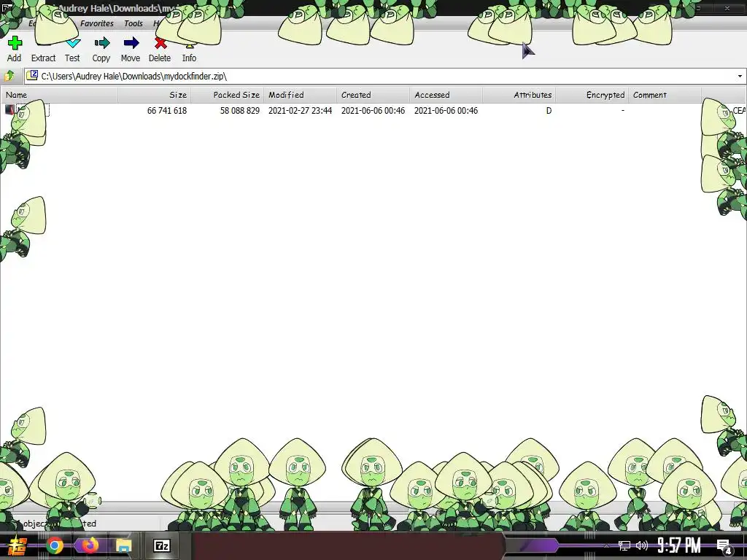This screenshot has height=560, width=747.
Task: Select the size value 66 741 618
Action: pos(167,111)
